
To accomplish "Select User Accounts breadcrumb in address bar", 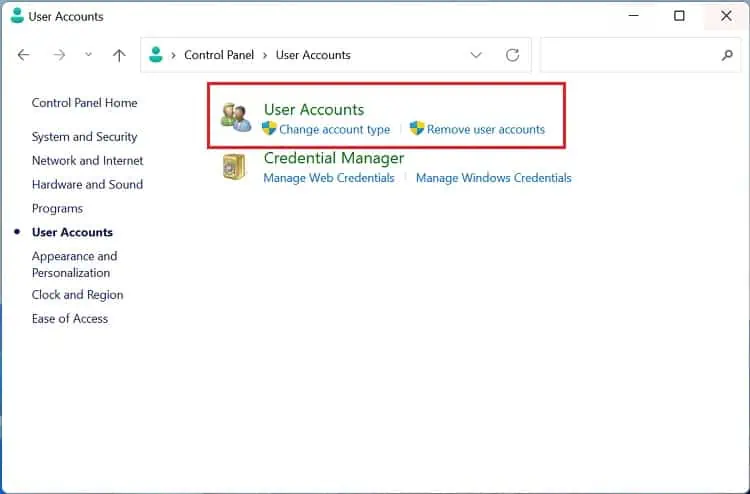I will click(x=313, y=55).
